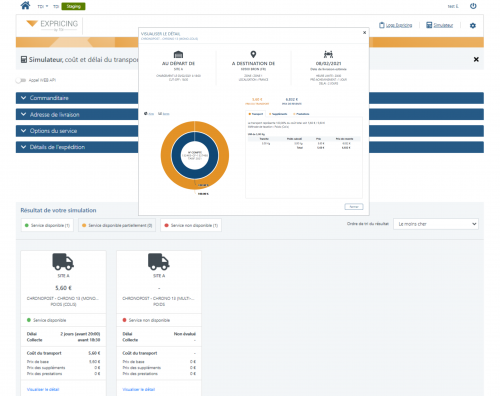The image size is (500, 396).
Task: Click the green Staging badge
Action: point(73,6)
